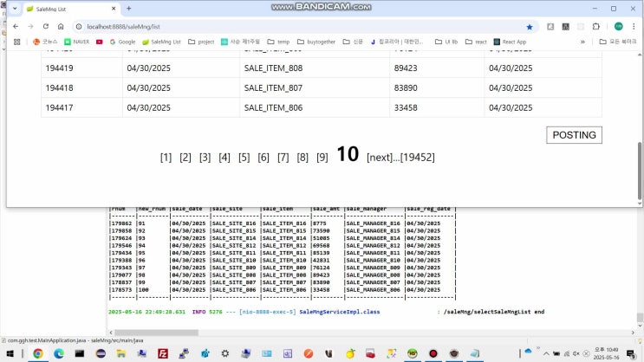Expand the tab search dropdown arrow

click(x=15, y=8)
